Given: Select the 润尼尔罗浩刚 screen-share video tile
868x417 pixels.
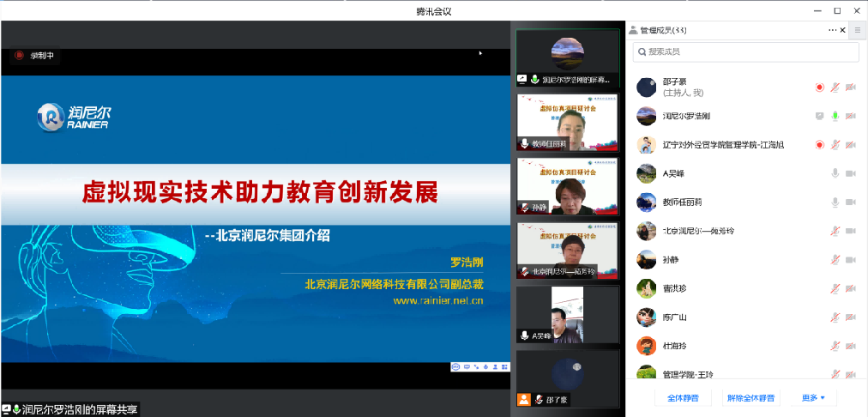Looking at the screenshot, I should tap(568, 57).
